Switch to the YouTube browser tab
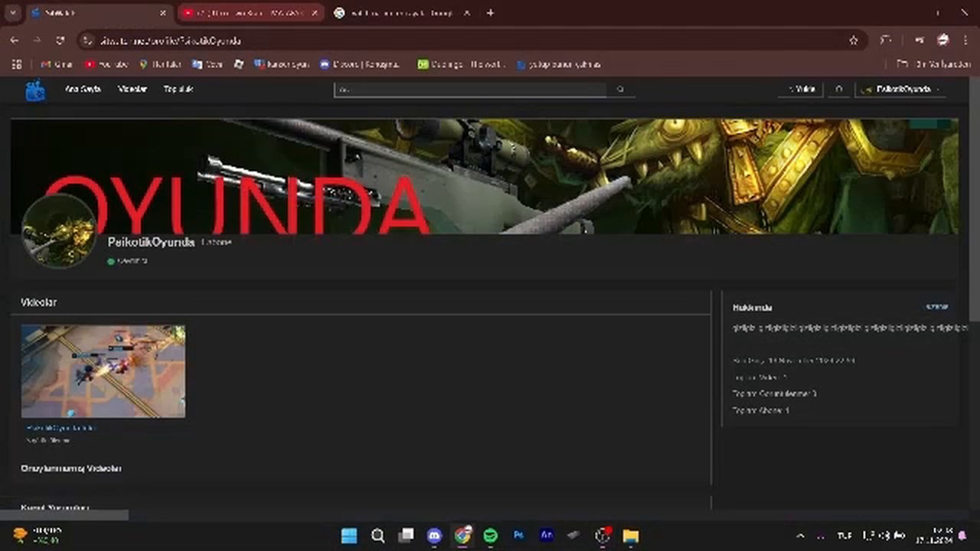This screenshot has height=551, width=980. [x=250, y=13]
